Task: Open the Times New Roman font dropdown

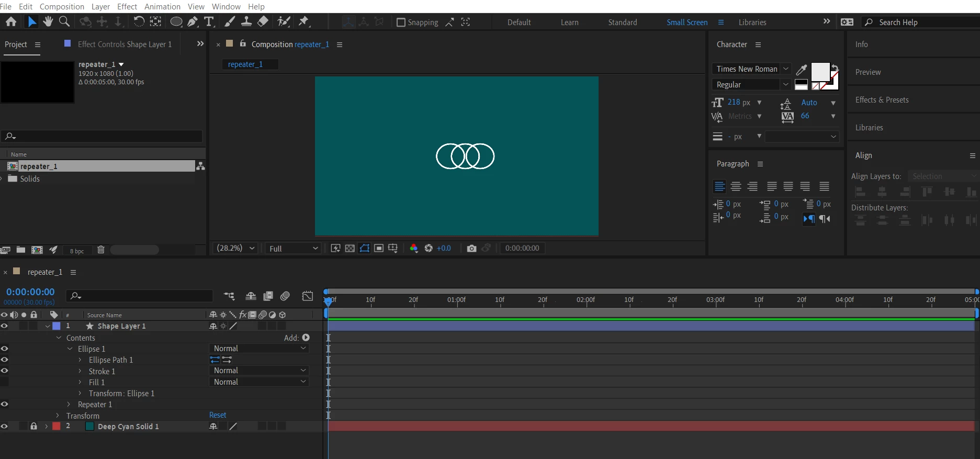Action: (x=751, y=69)
